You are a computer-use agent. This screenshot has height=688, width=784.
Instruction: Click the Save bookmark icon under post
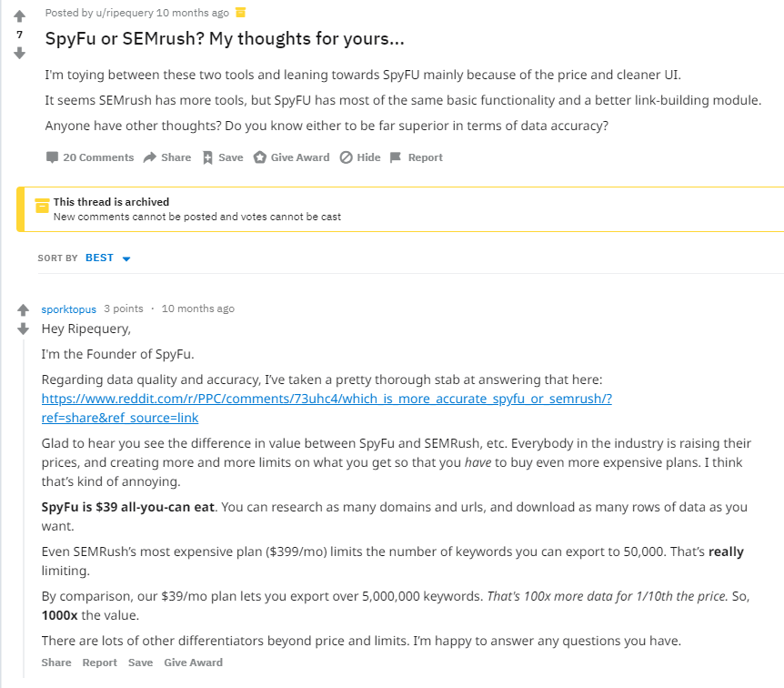207,157
